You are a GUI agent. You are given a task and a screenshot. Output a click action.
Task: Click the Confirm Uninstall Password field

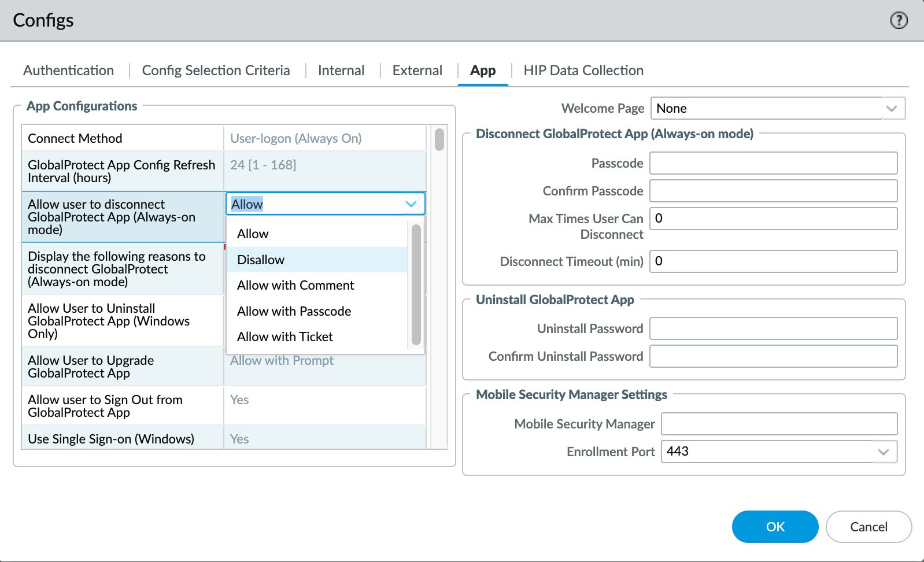pos(774,356)
